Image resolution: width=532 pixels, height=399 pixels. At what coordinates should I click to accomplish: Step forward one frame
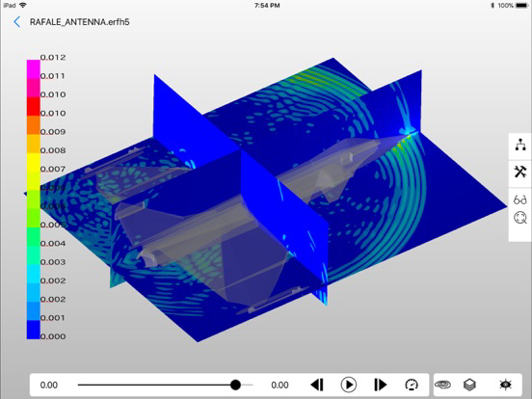tap(381, 385)
